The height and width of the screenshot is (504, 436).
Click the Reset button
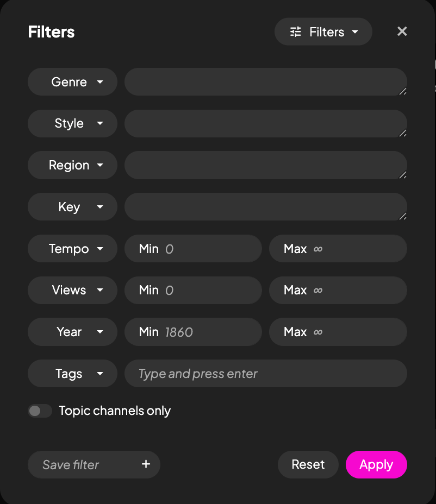click(x=308, y=464)
